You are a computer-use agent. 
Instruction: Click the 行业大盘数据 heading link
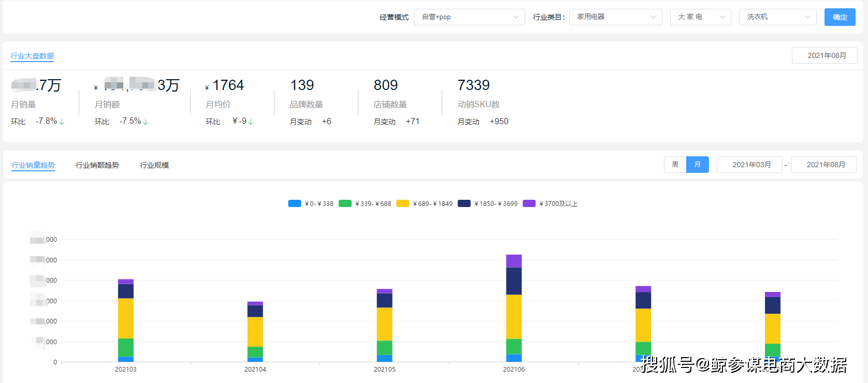[32, 56]
